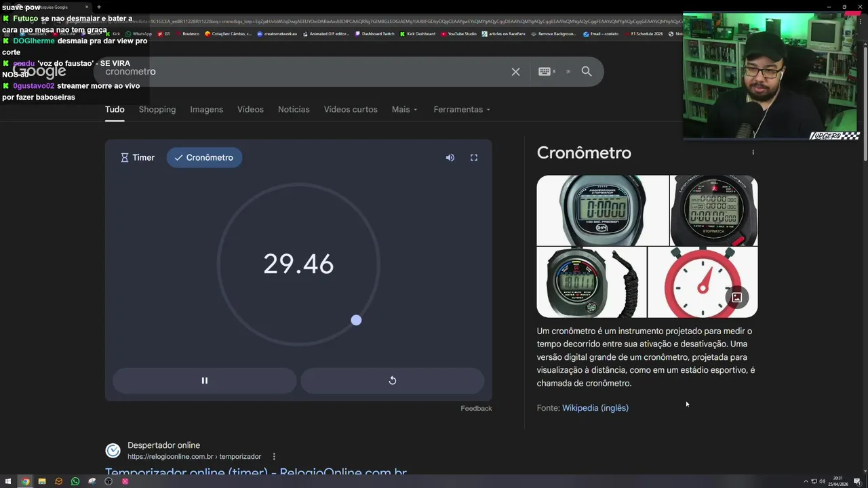The width and height of the screenshot is (868, 488).
Task: Open the orange mail app on the taskbar
Action: 58,481
